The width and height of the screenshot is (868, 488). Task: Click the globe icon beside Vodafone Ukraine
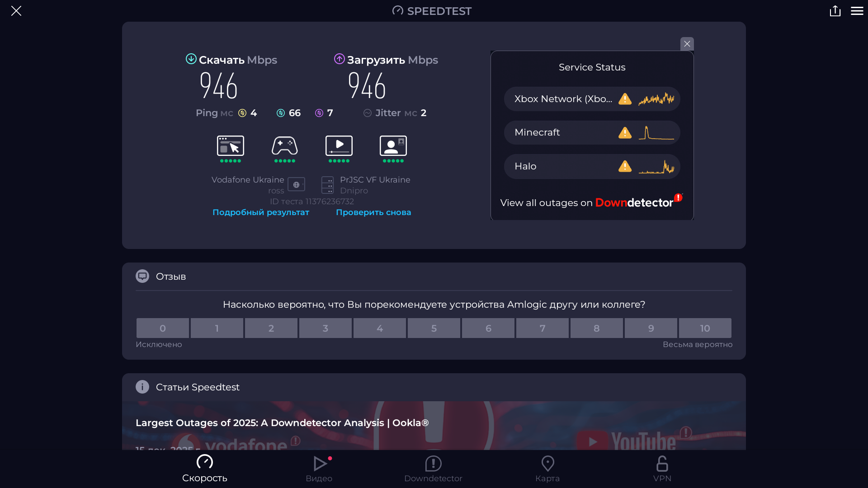tap(296, 184)
